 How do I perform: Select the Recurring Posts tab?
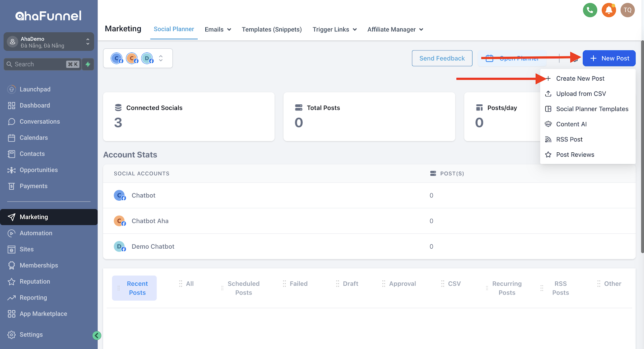pyautogui.click(x=503, y=288)
